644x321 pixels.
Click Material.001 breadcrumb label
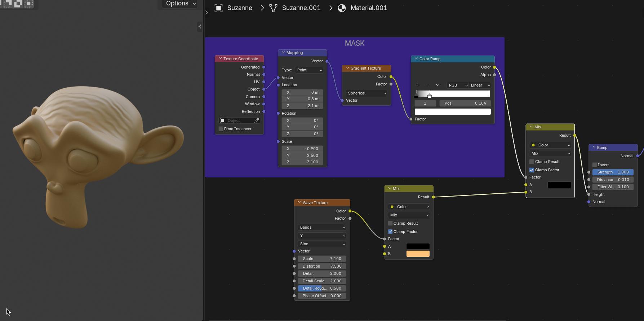369,8
